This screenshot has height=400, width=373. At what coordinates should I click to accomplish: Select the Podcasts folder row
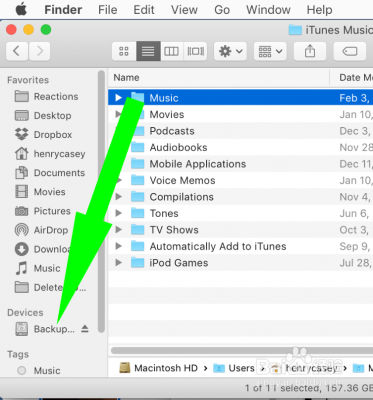coord(241,131)
